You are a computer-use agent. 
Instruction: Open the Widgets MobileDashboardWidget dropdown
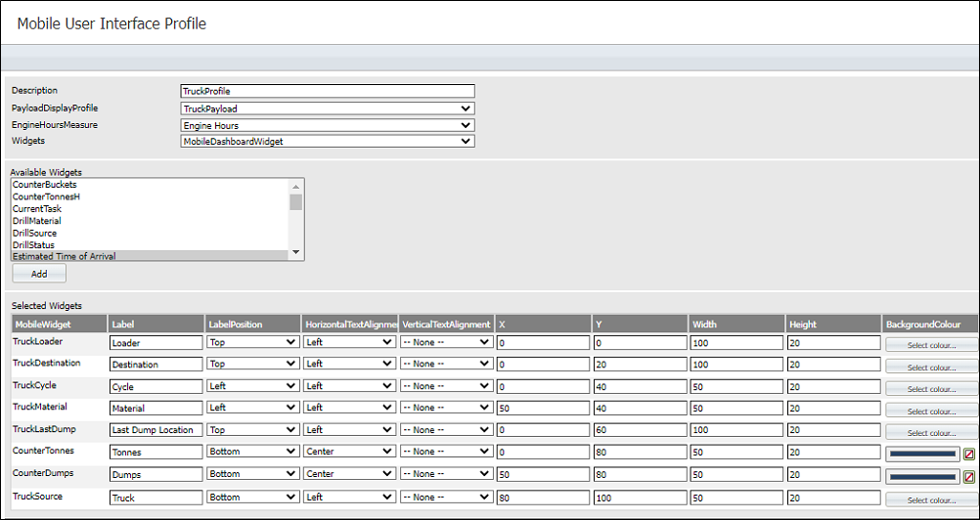pyautogui.click(x=328, y=141)
